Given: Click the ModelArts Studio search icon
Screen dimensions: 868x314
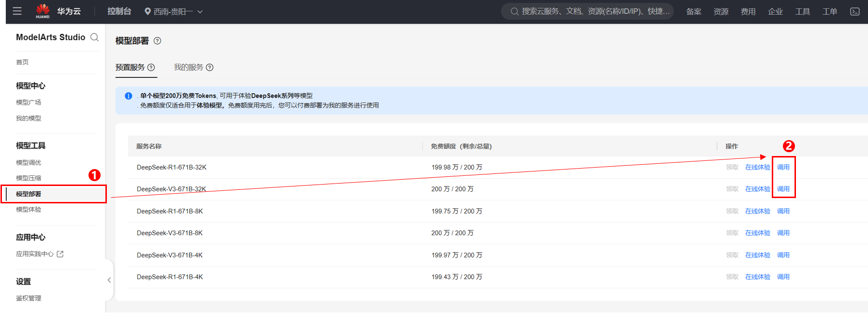Looking at the screenshot, I should pos(95,37).
